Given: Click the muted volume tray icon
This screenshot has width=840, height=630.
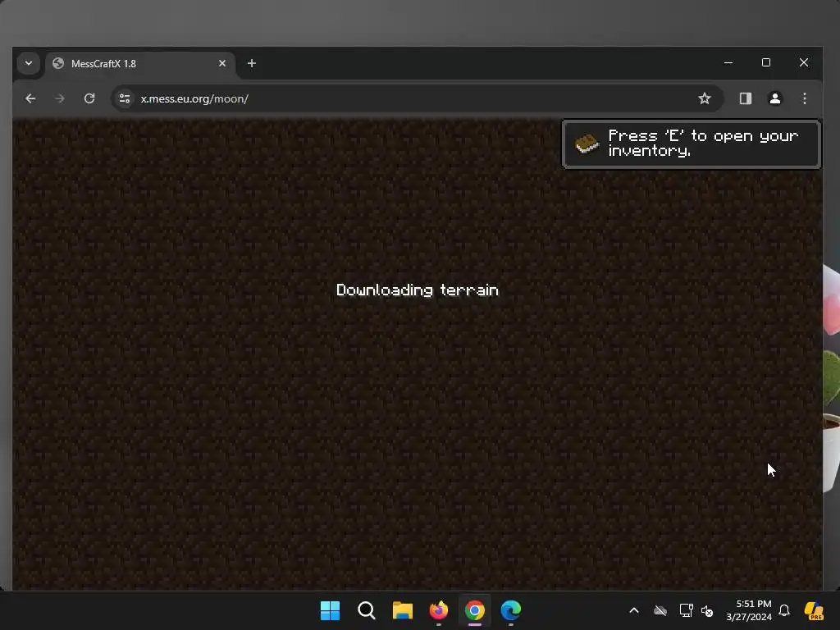Looking at the screenshot, I should [x=707, y=610].
